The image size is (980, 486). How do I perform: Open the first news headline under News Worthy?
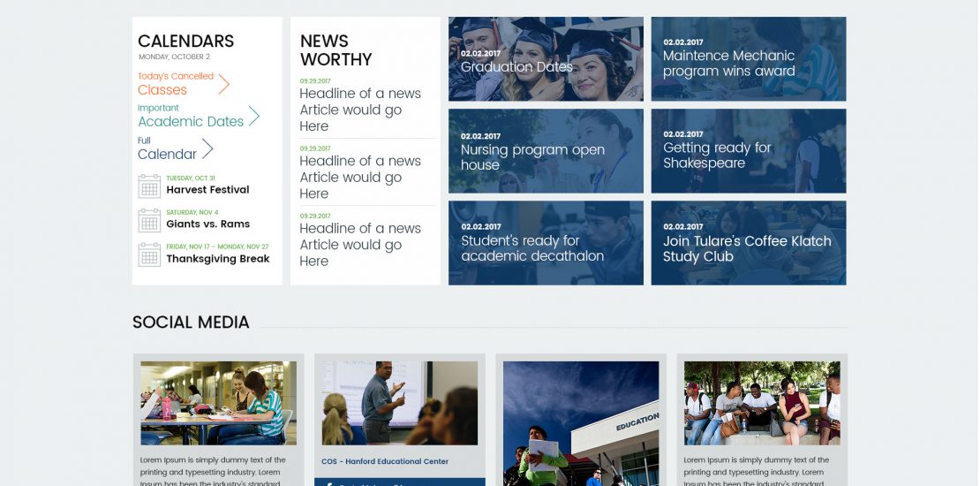point(360,110)
